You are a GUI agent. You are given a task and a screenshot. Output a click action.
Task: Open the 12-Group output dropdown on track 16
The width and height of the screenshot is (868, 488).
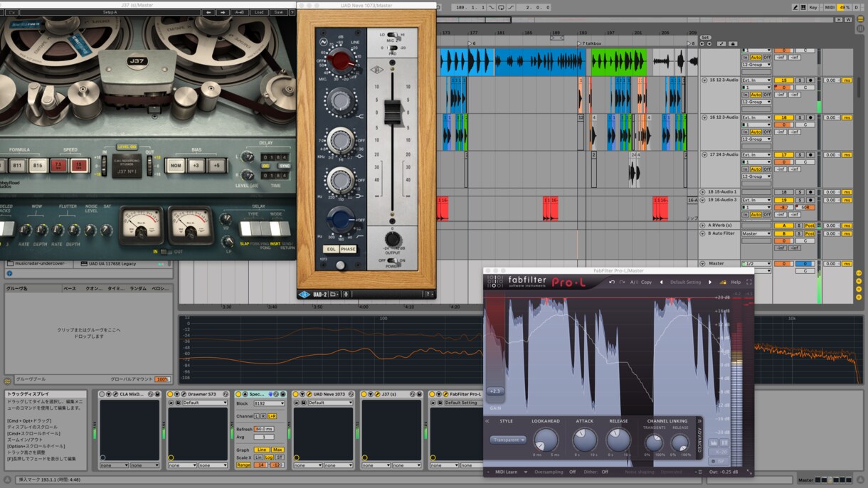click(x=756, y=139)
